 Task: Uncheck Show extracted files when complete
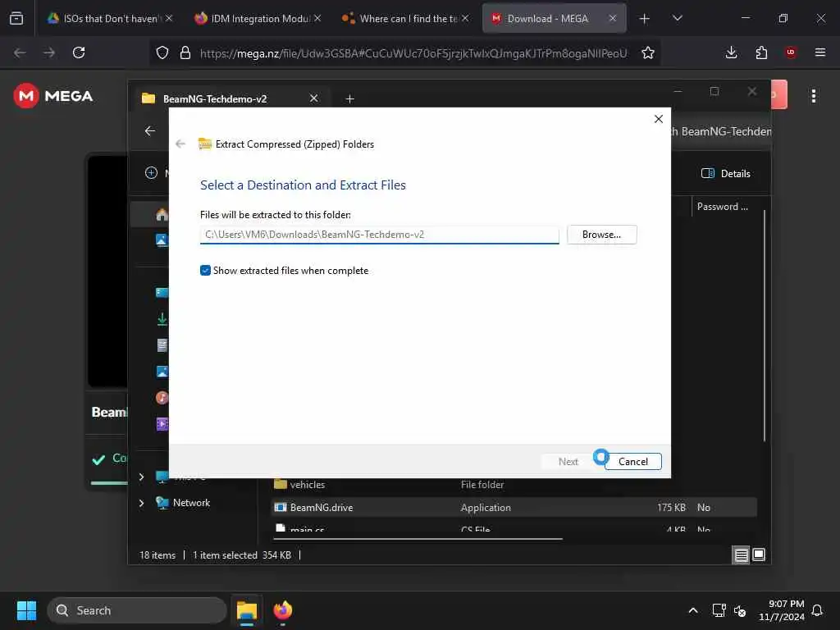pos(205,271)
